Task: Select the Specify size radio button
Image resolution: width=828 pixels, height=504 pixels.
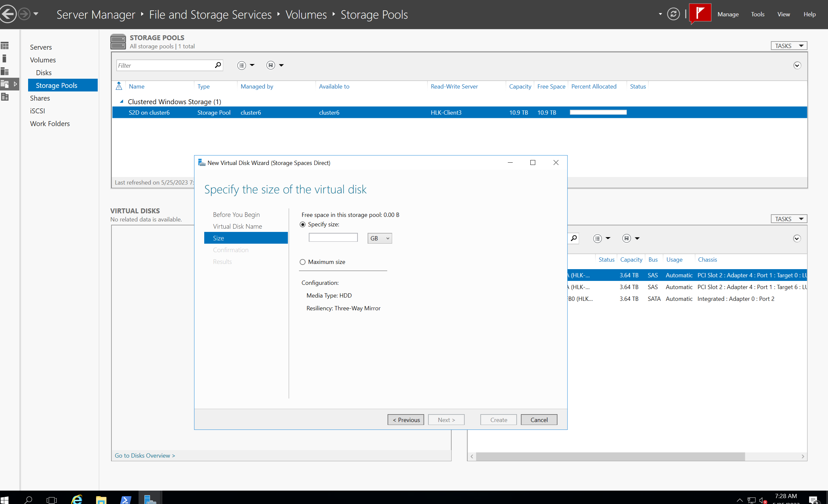Action: pos(303,224)
